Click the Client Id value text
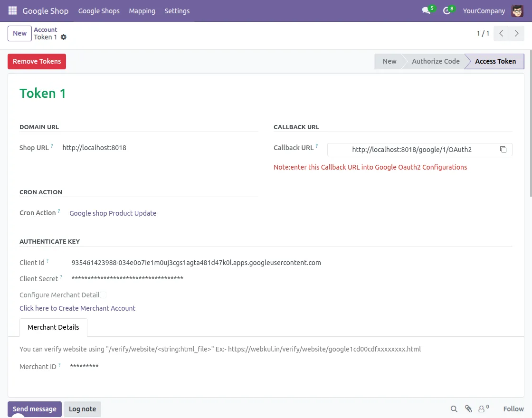 tap(196, 263)
